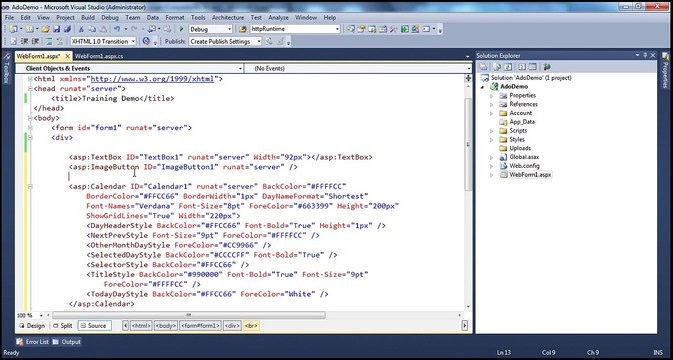This screenshot has width=673, height=360.
Task: Collapse the head element outlining region
Action: coord(30,89)
